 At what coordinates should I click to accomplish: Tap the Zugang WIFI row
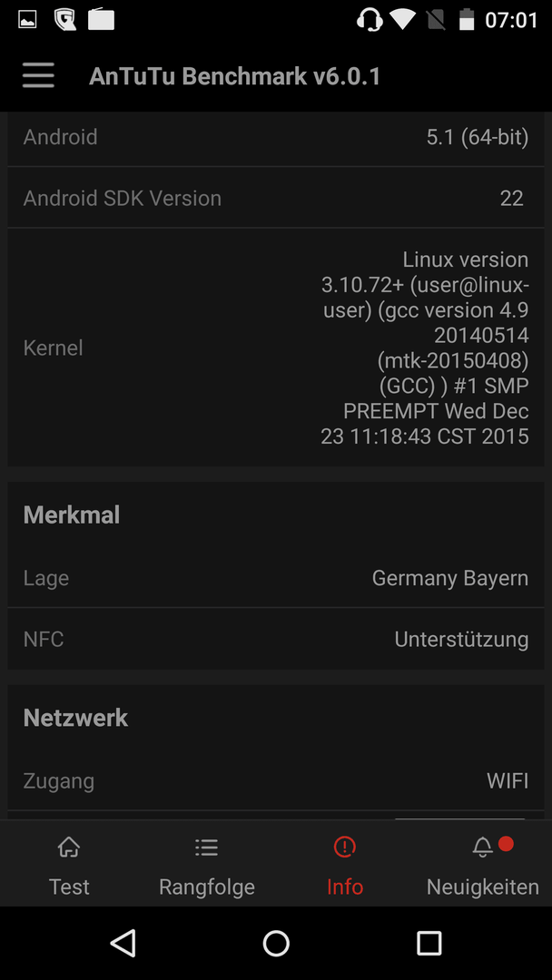(276, 780)
